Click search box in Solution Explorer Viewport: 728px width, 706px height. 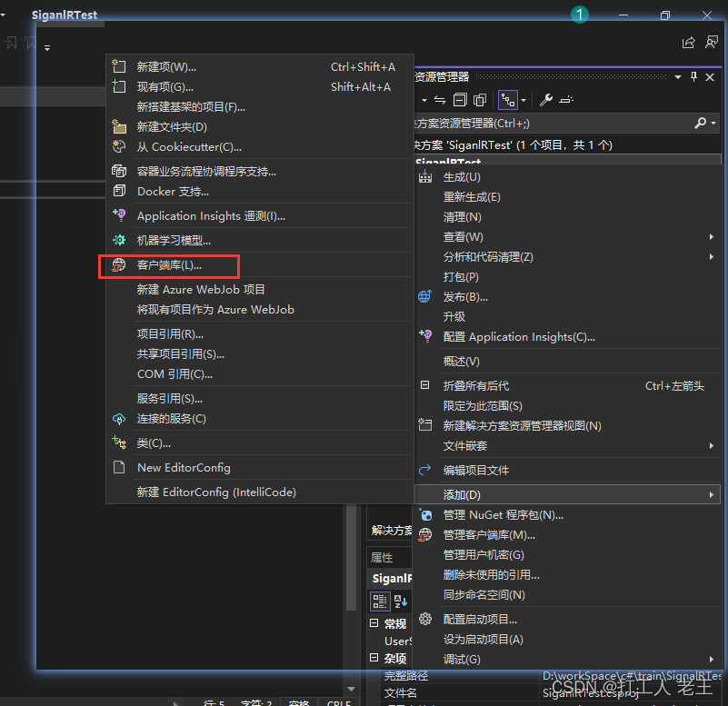(x=553, y=124)
